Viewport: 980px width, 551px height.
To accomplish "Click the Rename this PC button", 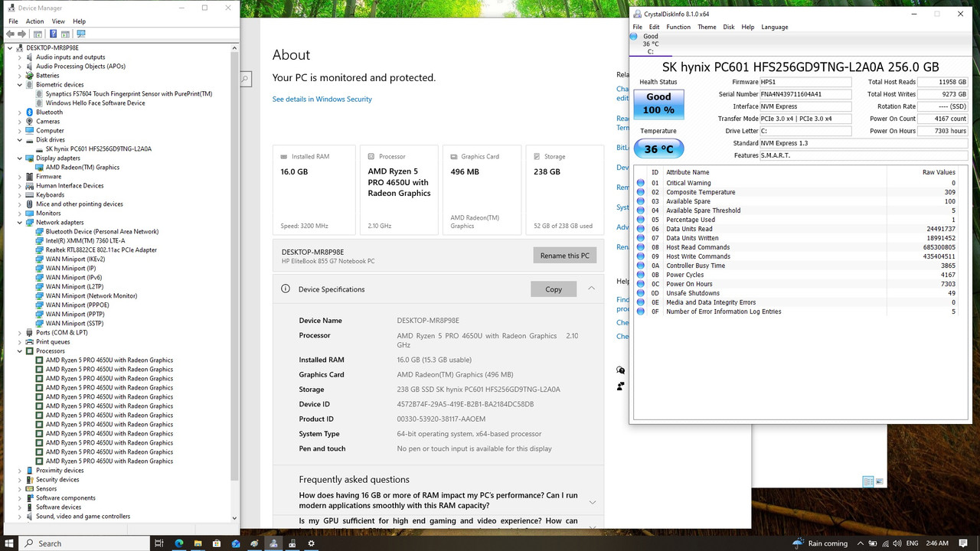I will coord(565,256).
